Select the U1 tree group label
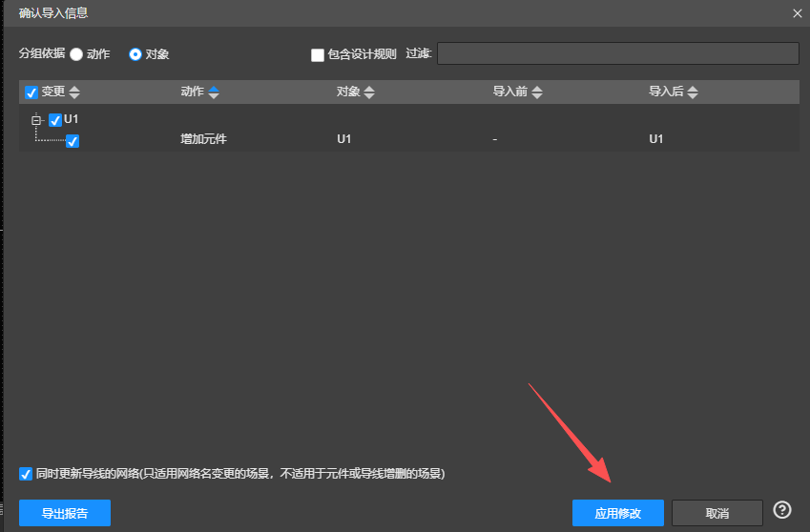Screen dimensions: 810x532 tap(72, 119)
